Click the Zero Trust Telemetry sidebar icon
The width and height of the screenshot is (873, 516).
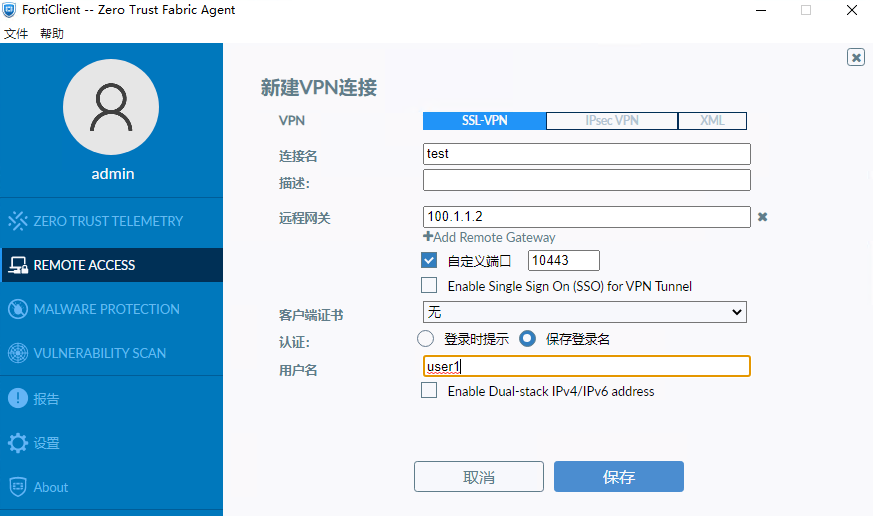tap(18, 221)
